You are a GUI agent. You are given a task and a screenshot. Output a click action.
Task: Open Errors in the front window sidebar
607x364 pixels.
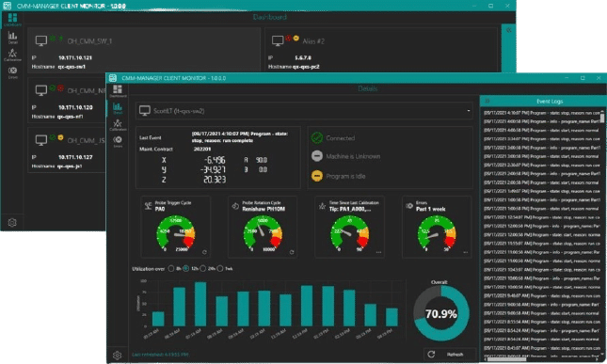pyautogui.click(x=118, y=142)
